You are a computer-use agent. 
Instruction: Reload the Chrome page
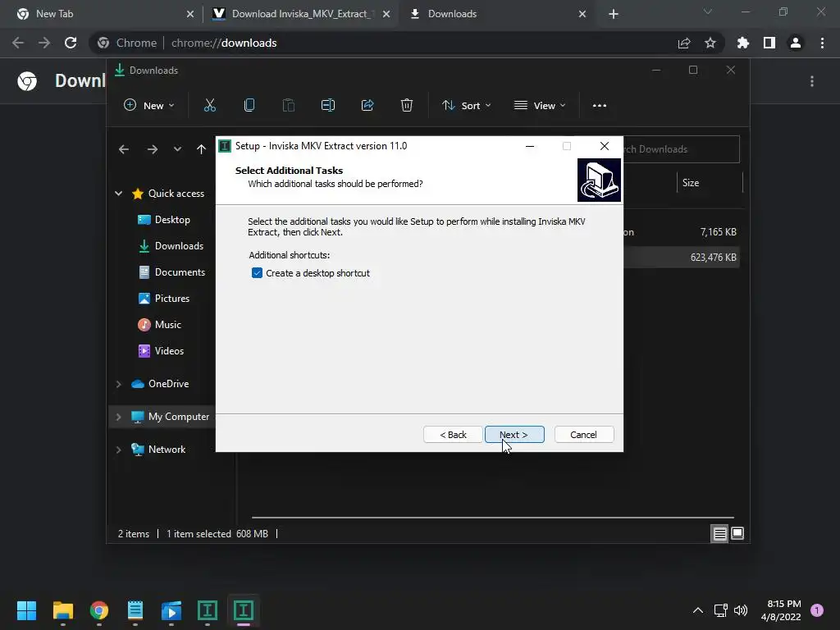[71, 43]
